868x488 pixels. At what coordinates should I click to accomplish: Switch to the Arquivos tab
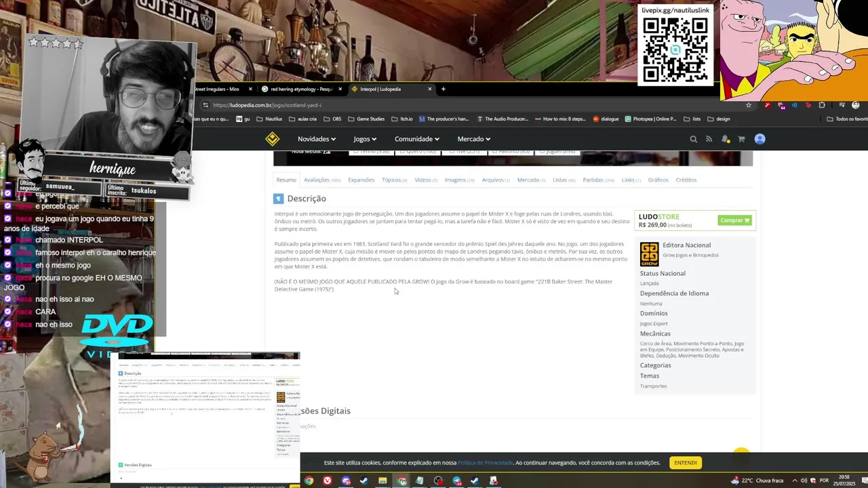pos(496,180)
